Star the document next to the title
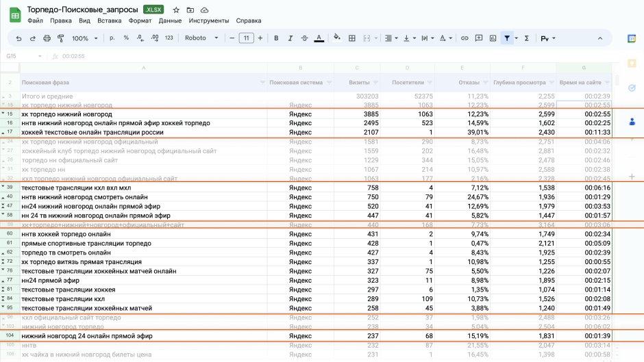644x362 pixels. (x=176, y=10)
